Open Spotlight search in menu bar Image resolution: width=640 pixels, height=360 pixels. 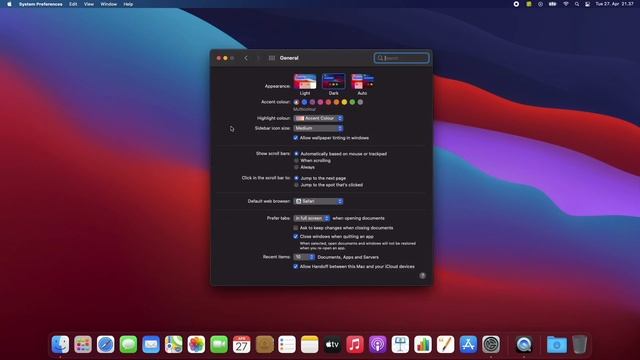(576, 4)
